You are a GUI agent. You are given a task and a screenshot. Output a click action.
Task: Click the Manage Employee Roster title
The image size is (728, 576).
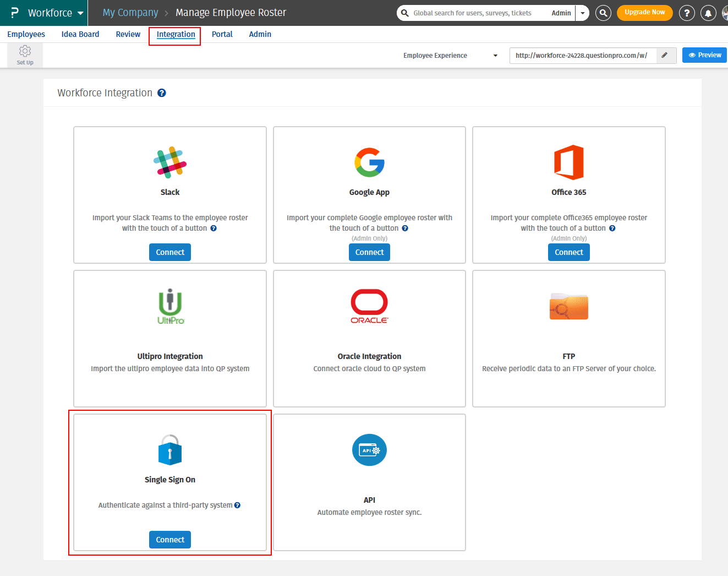pyautogui.click(x=231, y=13)
